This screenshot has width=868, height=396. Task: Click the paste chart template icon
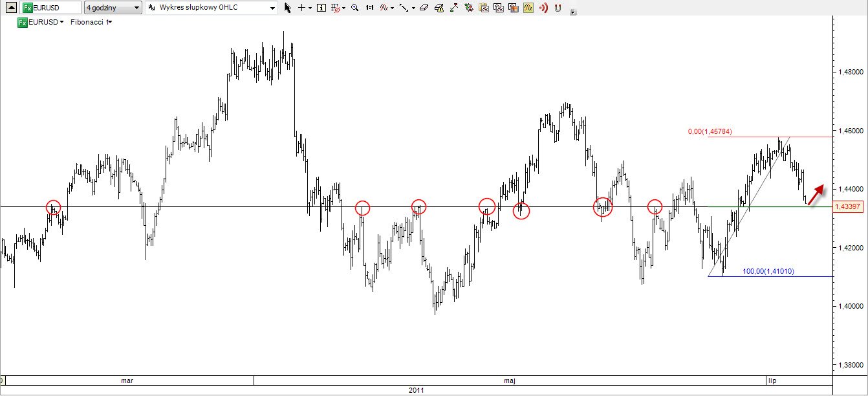pyautogui.click(x=484, y=8)
